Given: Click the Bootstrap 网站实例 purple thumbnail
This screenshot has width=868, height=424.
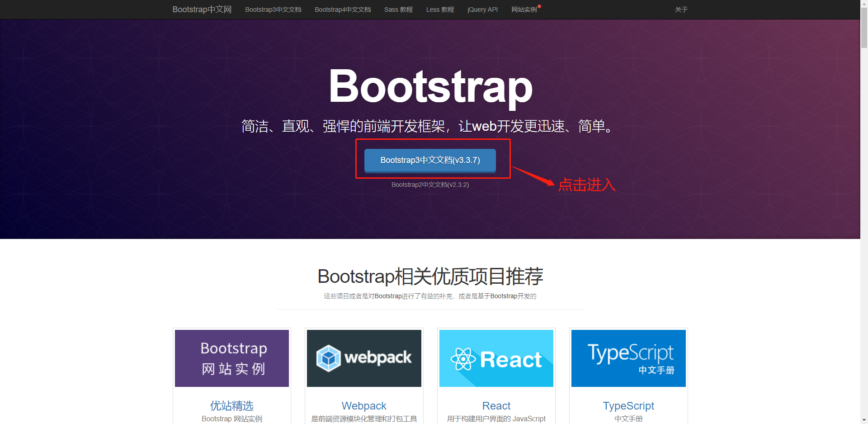Looking at the screenshot, I should tap(232, 358).
